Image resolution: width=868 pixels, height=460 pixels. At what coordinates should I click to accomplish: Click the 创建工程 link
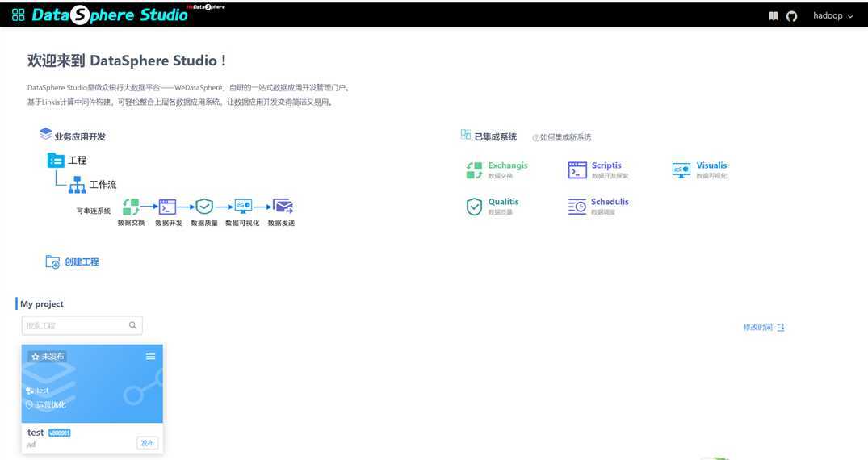tap(82, 261)
